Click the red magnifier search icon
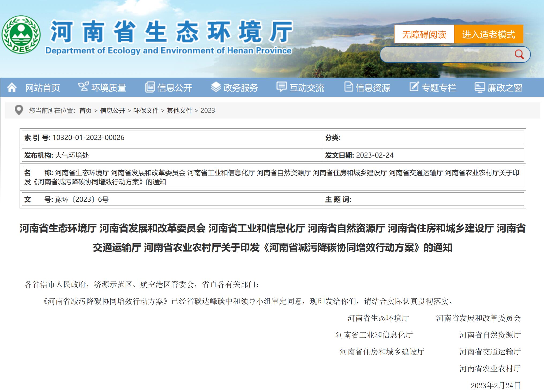 pyautogui.click(x=519, y=54)
